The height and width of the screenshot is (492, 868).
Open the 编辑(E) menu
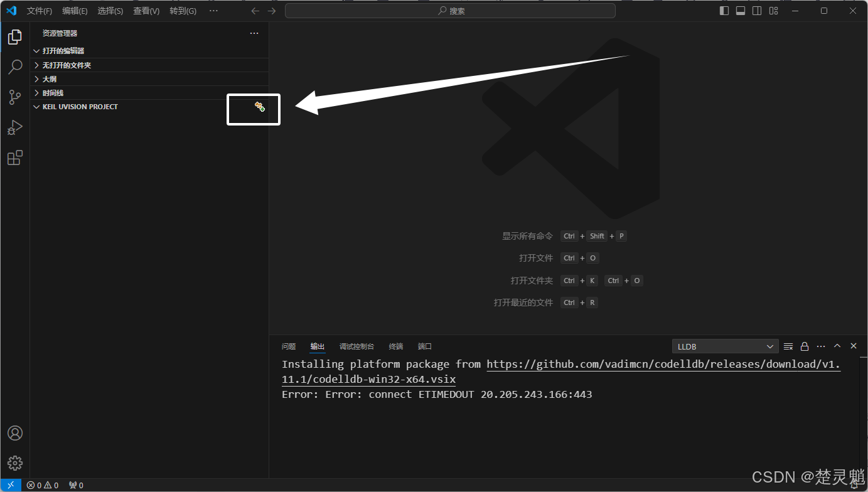(75, 11)
